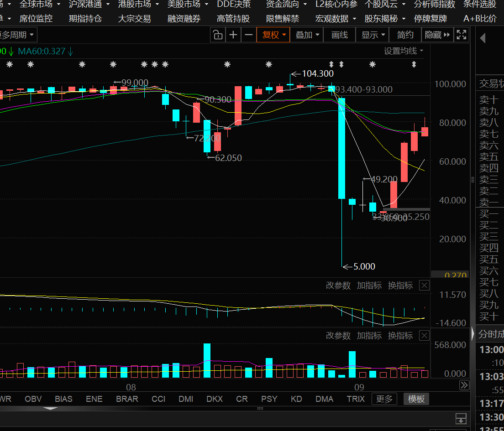The height and width of the screenshot is (431, 504).
Task: Click the lock chart icon
Action: pos(218,35)
